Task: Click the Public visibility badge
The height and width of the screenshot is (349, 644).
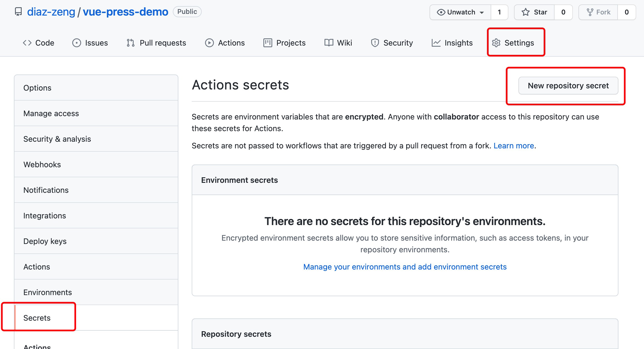Action: 187,12
